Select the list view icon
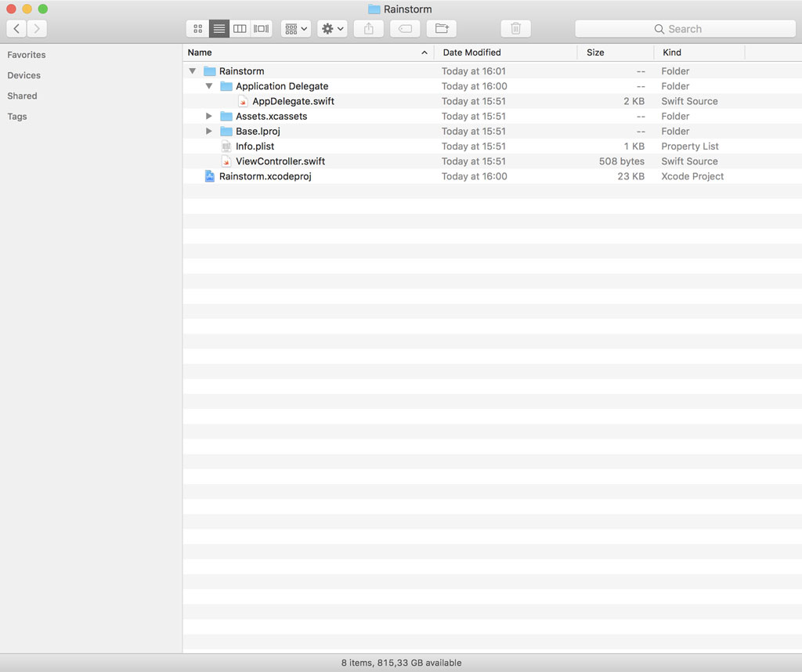 tap(219, 28)
